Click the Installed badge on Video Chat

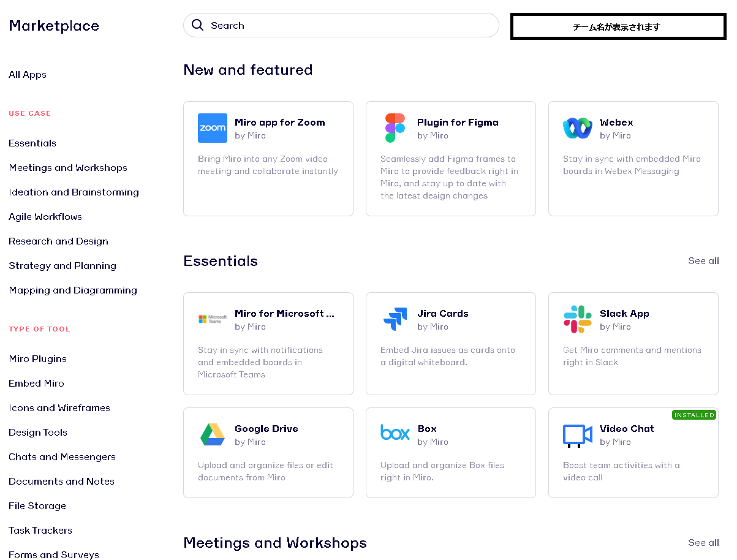pos(694,415)
